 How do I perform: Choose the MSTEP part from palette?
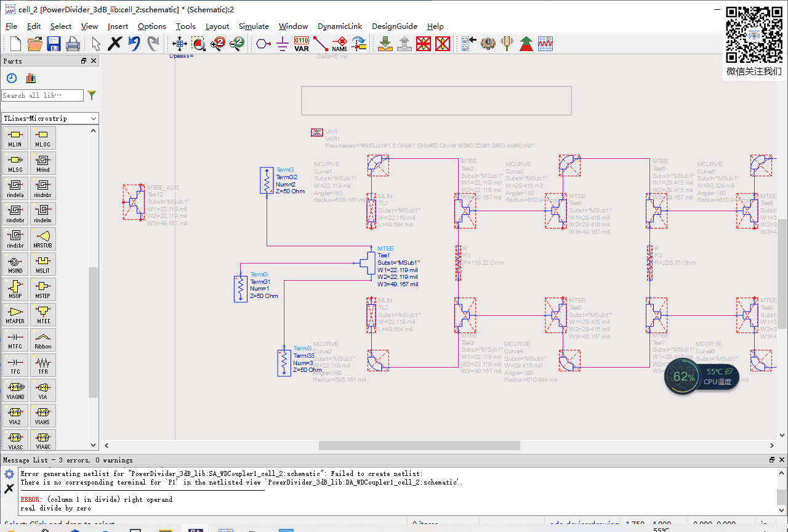click(42, 289)
